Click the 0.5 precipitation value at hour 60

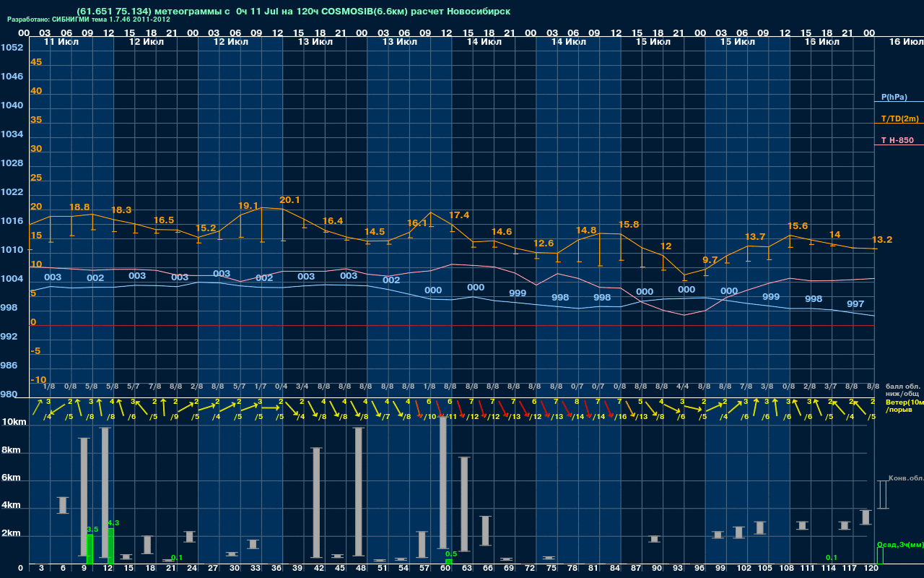coord(451,553)
